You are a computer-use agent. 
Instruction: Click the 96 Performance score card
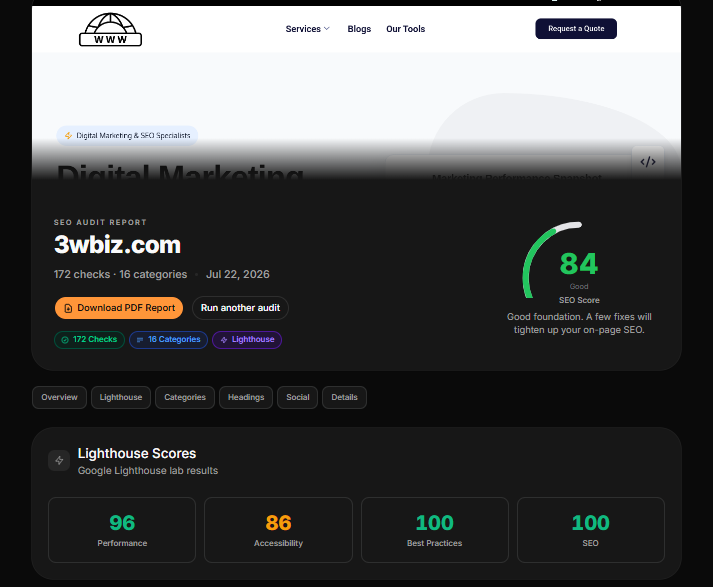click(x=122, y=530)
